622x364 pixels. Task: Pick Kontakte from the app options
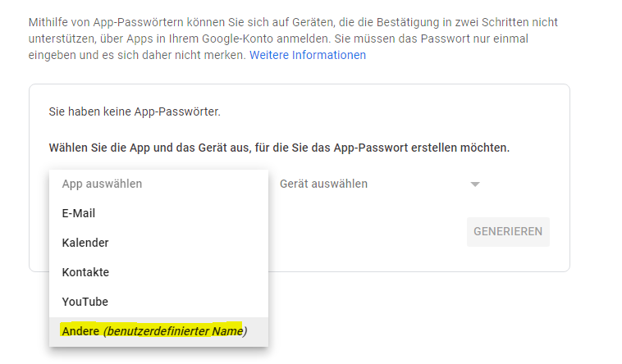[x=158, y=272]
